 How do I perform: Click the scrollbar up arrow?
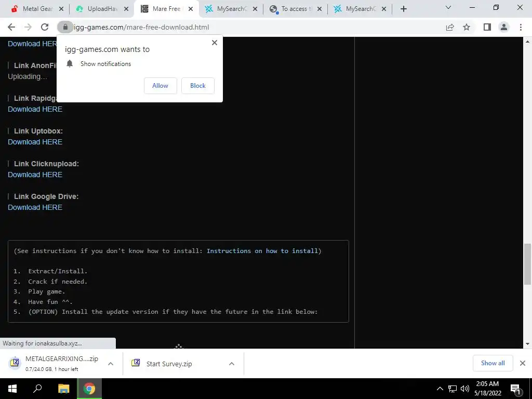coord(527,42)
